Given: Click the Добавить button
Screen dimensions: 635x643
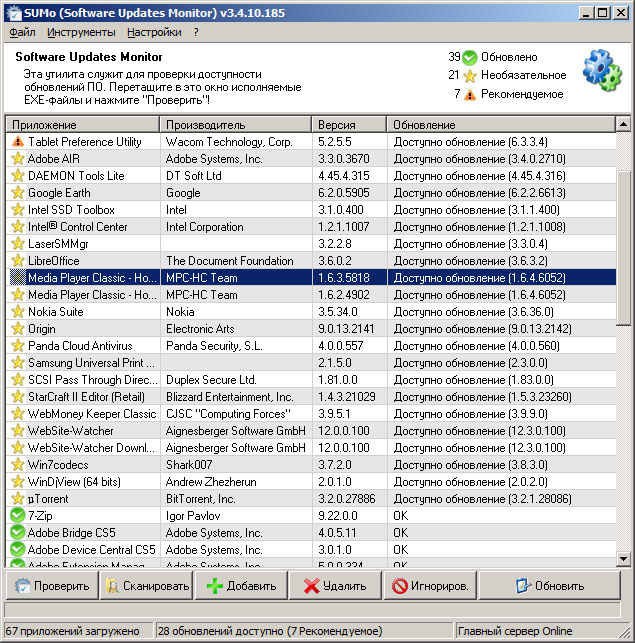Looking at the screenshot, I should point(241,586).
